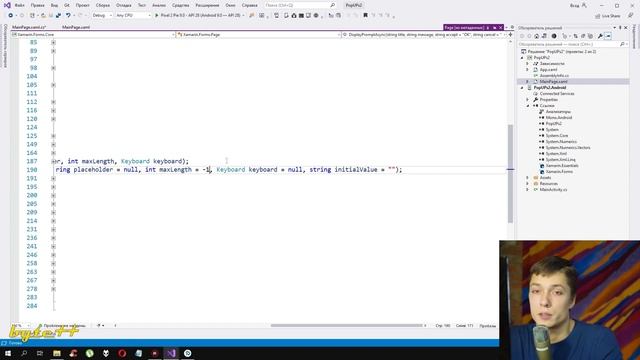Open the File Explorer taskbar icon
This screenshot has height=360, width=640.
57,353
